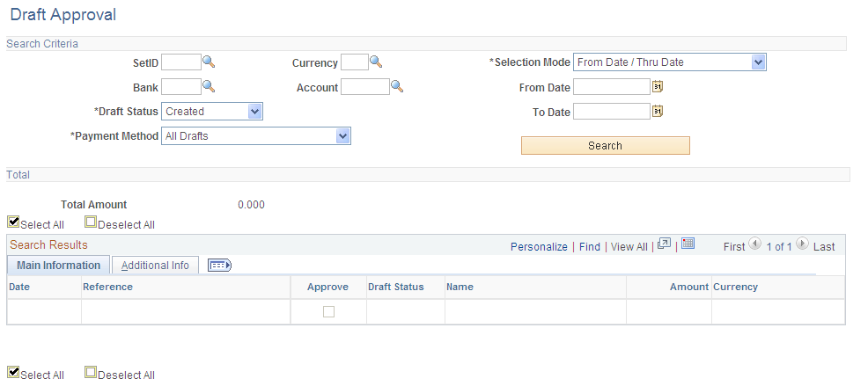The width and height of the screenshot is (868, 386).
Task: Click the Last navigation link
Action: click(824, 247)
